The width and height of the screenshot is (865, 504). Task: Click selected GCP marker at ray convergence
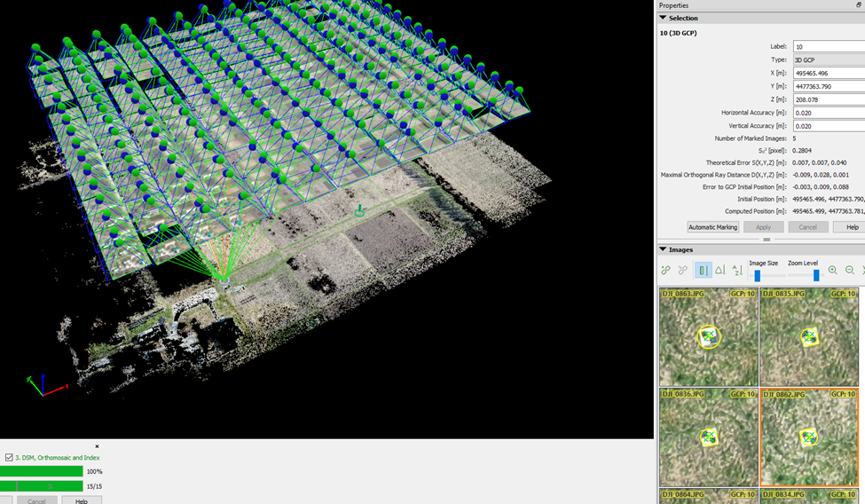(224, 280)
